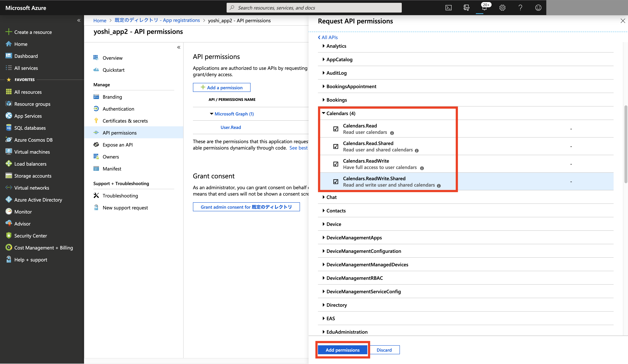Screen dimensions: 628x364
Task: Click the Virtual networks icon
Action: point(9,188)
